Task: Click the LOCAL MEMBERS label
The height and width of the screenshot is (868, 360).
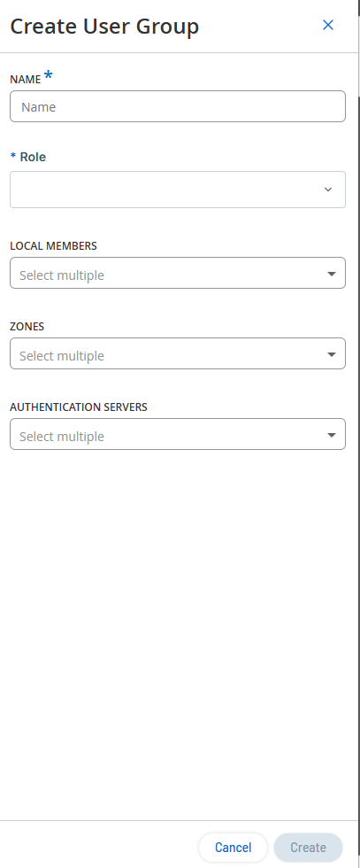Action: (x=53, y=246)
